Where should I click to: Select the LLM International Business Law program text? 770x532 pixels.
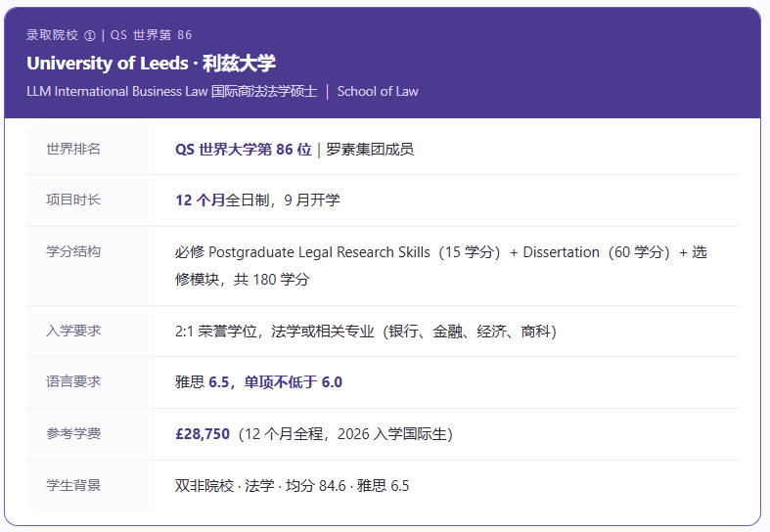[172, 91]
